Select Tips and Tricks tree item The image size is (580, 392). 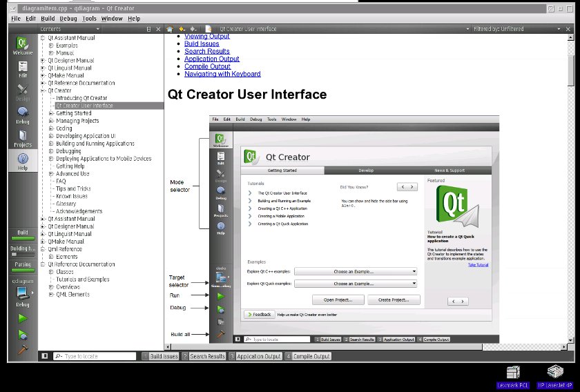click(73, 188)
